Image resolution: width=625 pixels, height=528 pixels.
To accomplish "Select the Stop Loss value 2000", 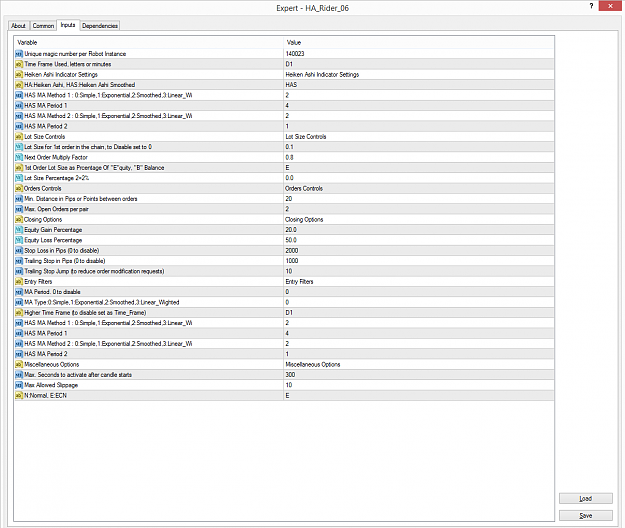I will point(419,251).
